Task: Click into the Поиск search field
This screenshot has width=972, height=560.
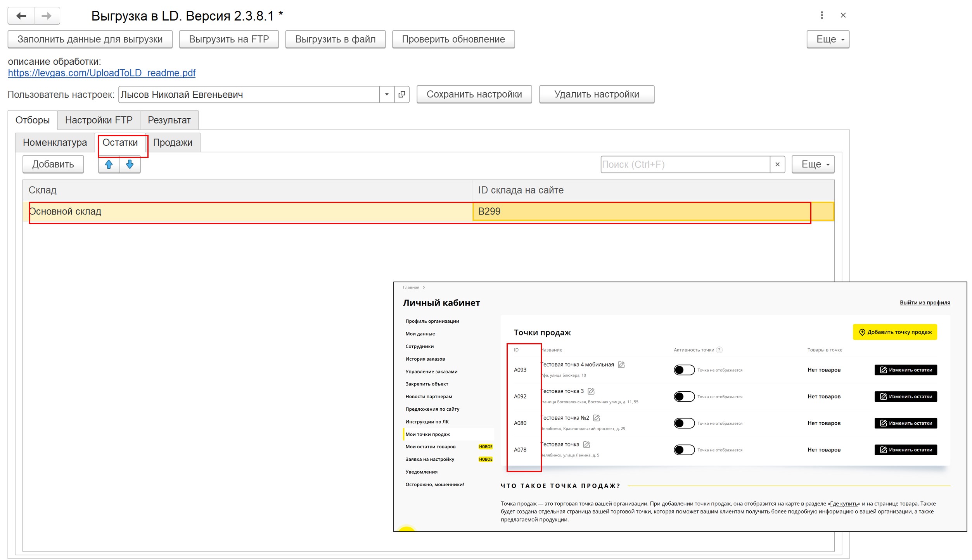Action: pos(685,164)
